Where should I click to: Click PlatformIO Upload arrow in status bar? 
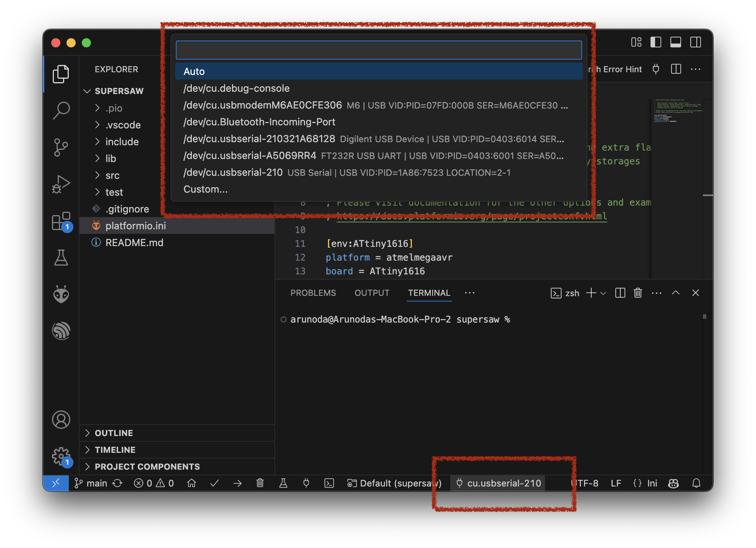[x=237, y=483]
